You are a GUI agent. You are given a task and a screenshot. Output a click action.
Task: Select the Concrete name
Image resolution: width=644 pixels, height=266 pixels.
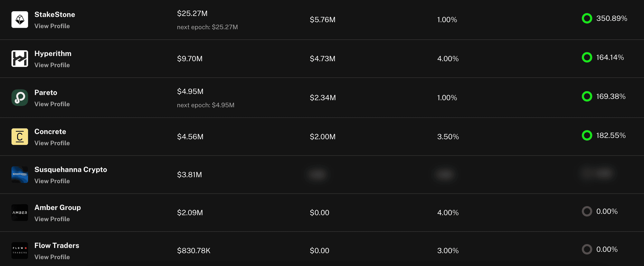tap(50, 131)
